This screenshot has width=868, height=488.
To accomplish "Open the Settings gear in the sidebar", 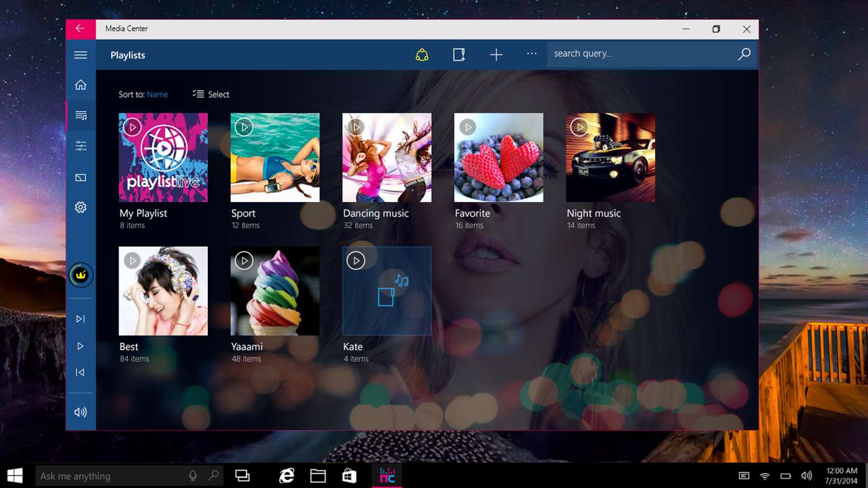I will 81,208.
